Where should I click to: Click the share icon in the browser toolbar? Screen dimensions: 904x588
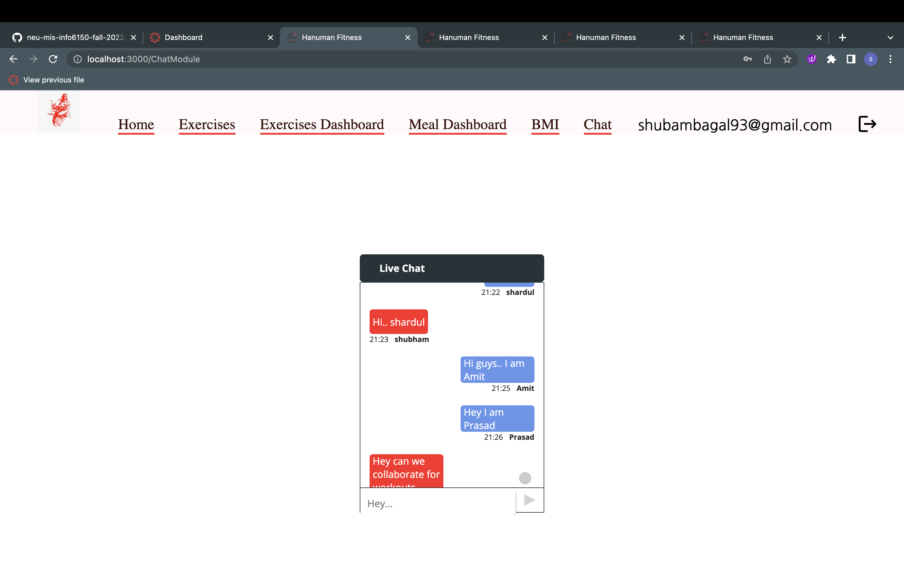[x=767, y=59]
